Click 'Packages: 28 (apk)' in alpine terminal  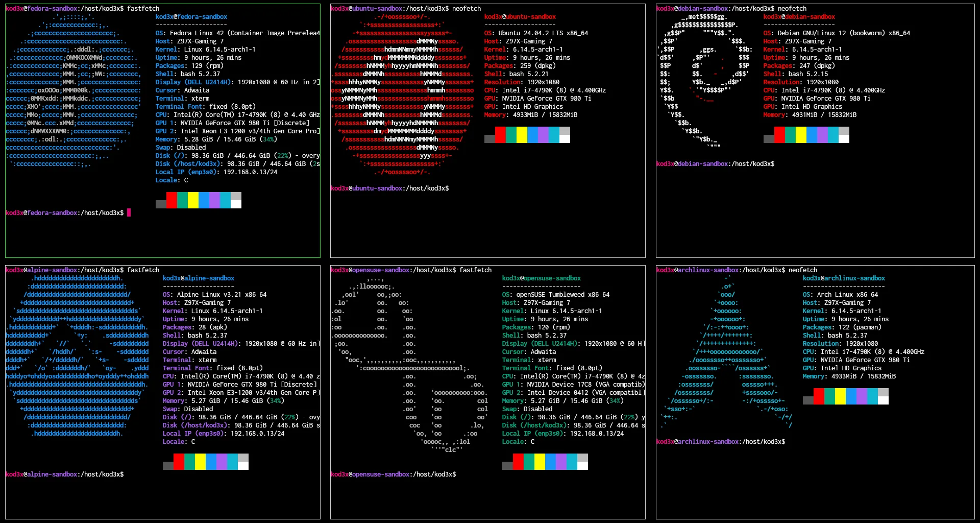pyautogui.click(x=194, y=327)
